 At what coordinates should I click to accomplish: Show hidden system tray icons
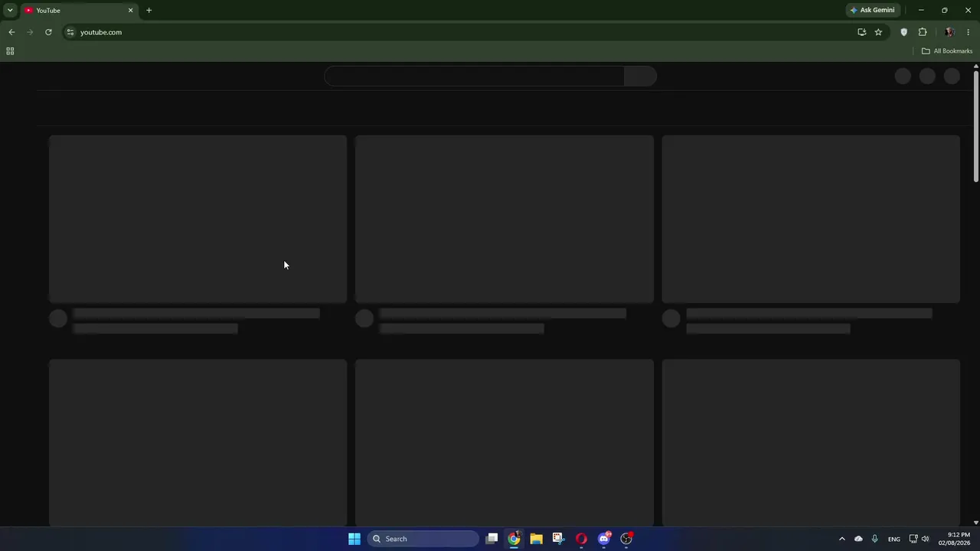point(842,539)
